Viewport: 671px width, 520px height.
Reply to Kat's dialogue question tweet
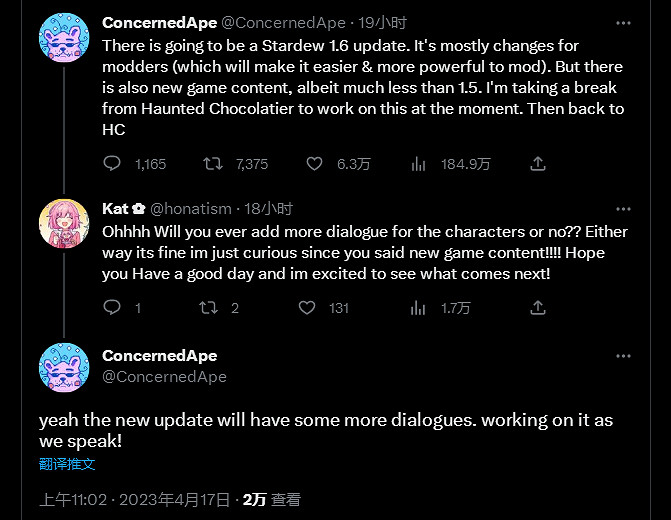pyautogui.click(x=113, y=307)
